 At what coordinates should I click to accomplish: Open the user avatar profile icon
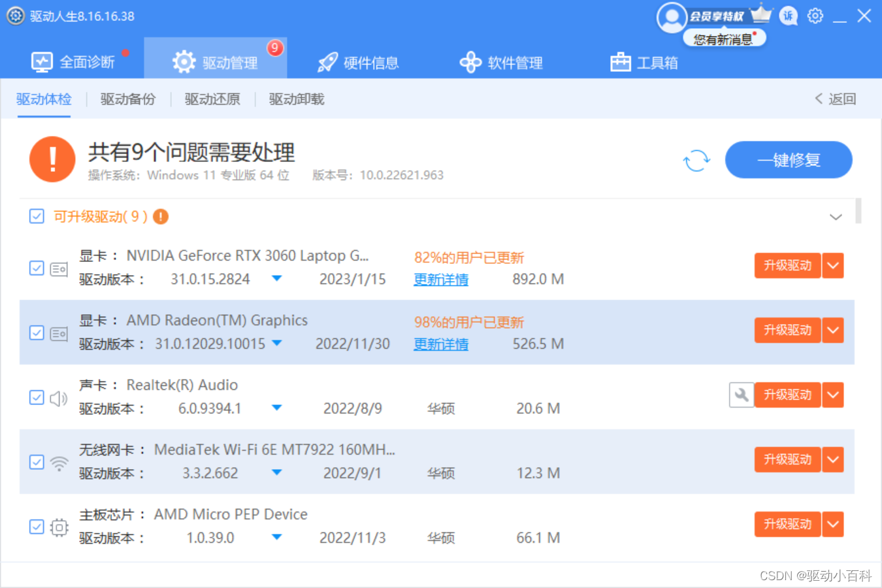coord(672,18)
